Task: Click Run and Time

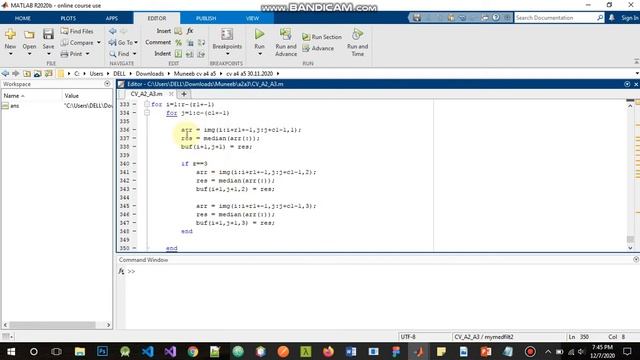Action: (358, 42)
